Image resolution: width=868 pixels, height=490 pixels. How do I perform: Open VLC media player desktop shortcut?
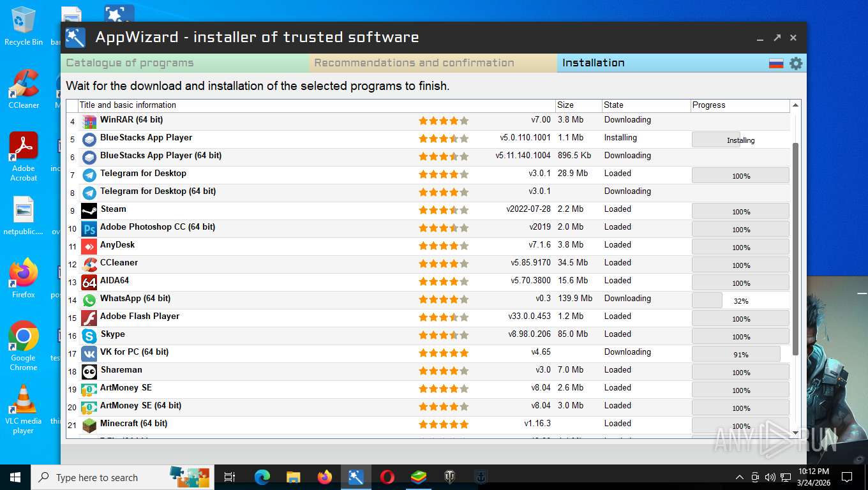coord(24,410)
